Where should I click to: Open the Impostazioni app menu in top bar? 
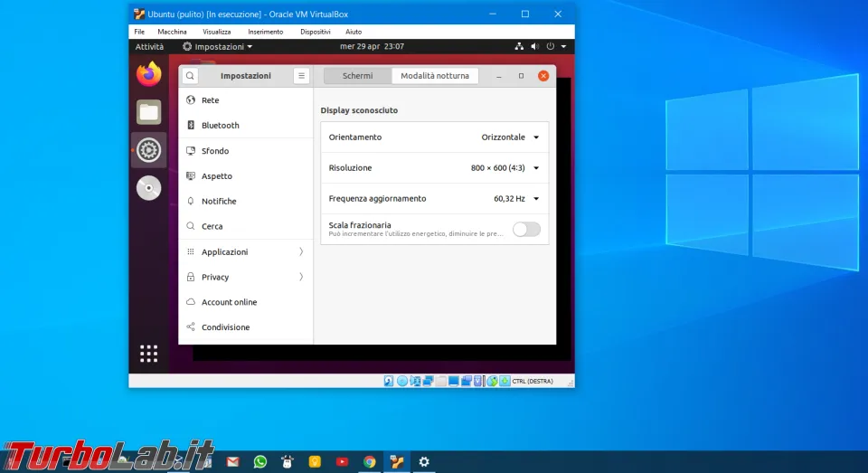(x=218, y=46)
